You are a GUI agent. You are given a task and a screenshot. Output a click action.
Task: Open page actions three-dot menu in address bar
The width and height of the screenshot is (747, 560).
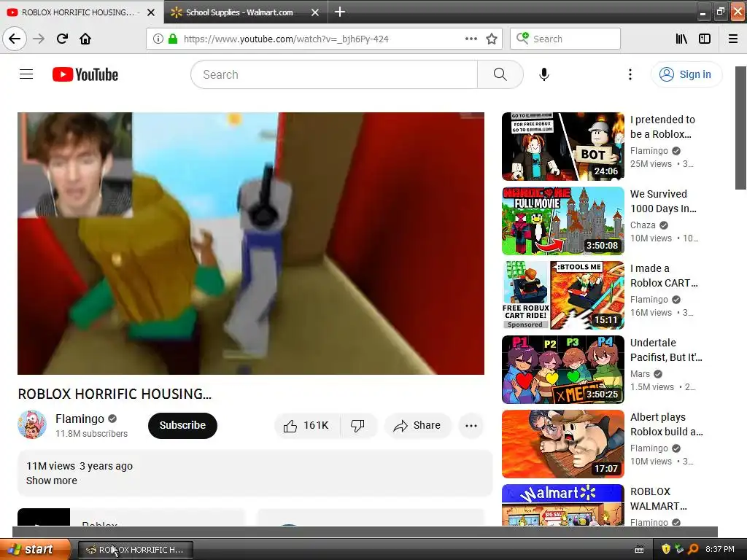point(471,39)
